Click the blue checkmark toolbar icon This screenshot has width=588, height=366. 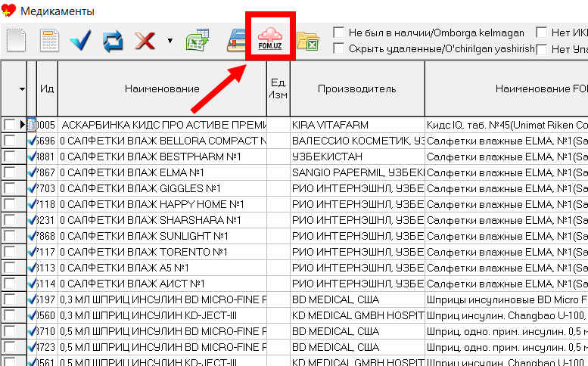click(80, 40)
